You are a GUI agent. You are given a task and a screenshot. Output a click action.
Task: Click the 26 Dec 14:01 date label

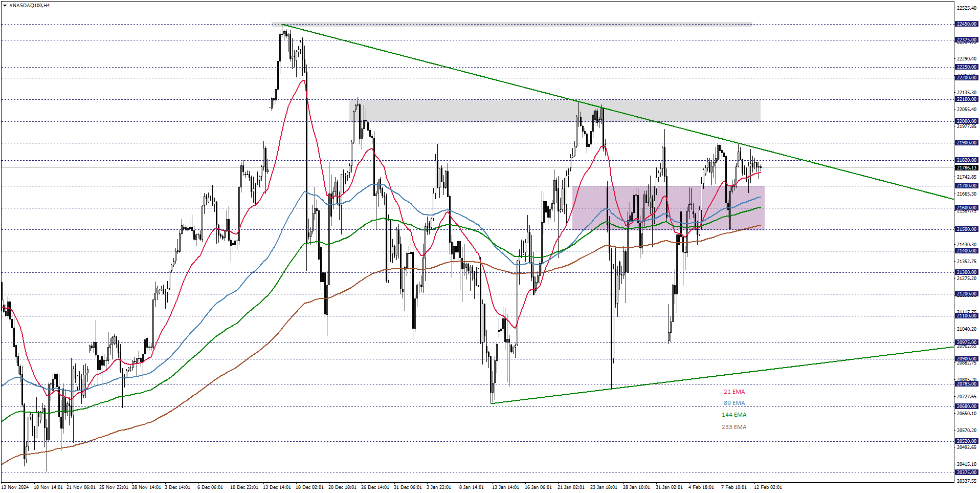click(x=375, y=487)
